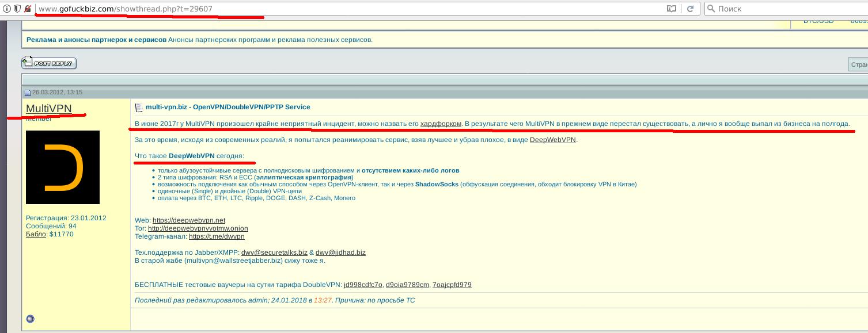Click the heading Что такое DeepWebVPN сегодня
This screenshot has height=333, width=868.
click(x=189, y=156)
